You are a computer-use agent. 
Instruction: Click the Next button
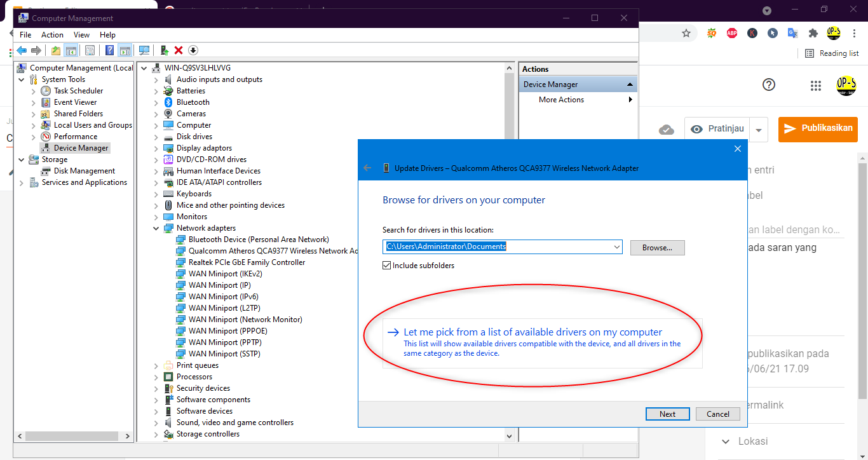coord(667,414)
